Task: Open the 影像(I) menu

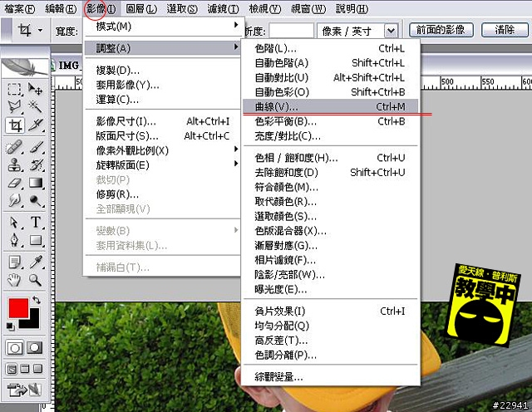Action: (101, 9)
